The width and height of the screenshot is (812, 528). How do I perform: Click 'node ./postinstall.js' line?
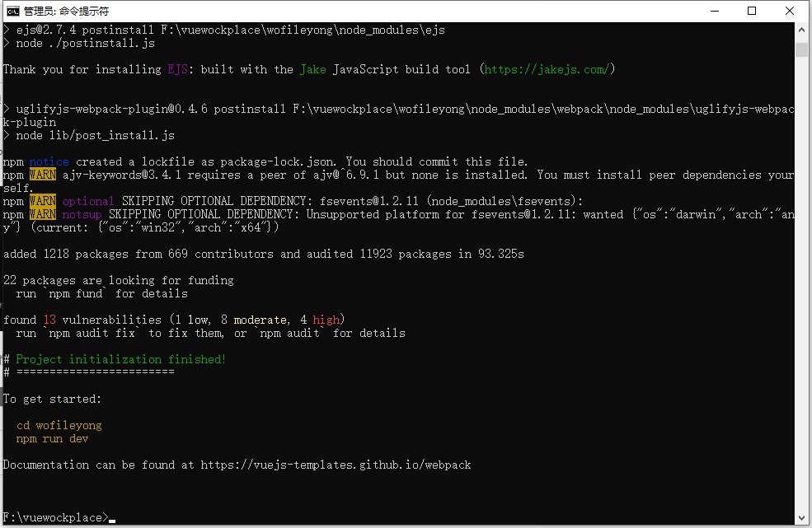86,44
